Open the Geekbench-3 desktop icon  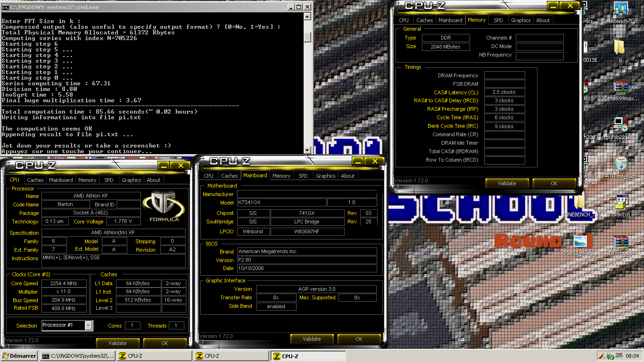(x=620, y=8)
